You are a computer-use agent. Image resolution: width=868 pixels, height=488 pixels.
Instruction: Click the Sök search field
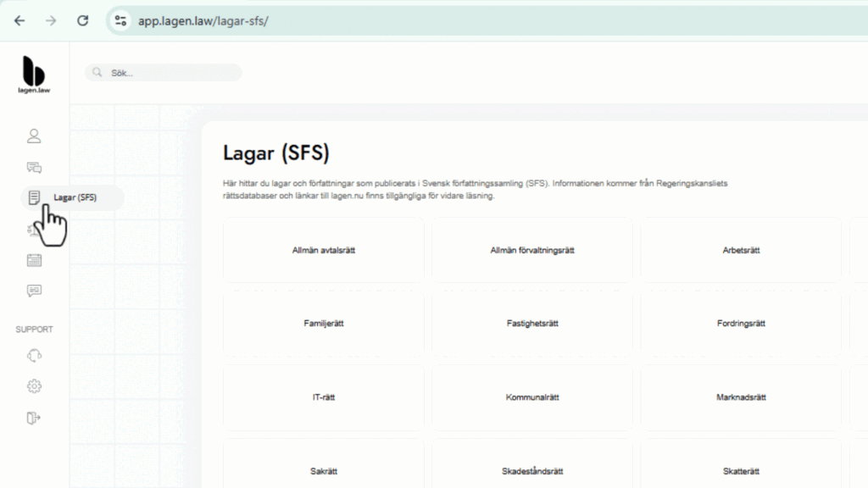pyautogui.click(x=164, y=73)
